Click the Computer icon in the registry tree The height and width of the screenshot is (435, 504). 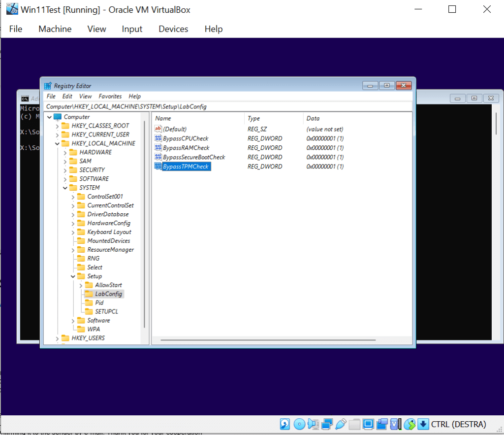click(58, 116)
